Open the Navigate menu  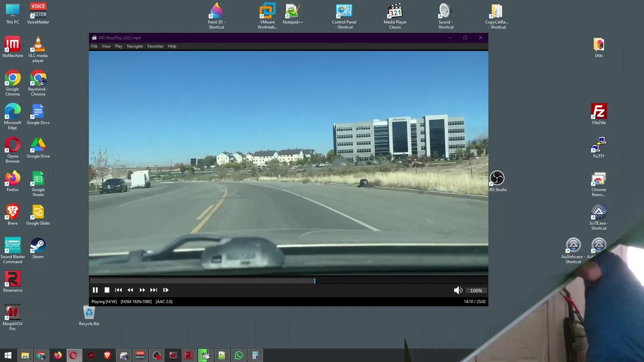point(135,46)
